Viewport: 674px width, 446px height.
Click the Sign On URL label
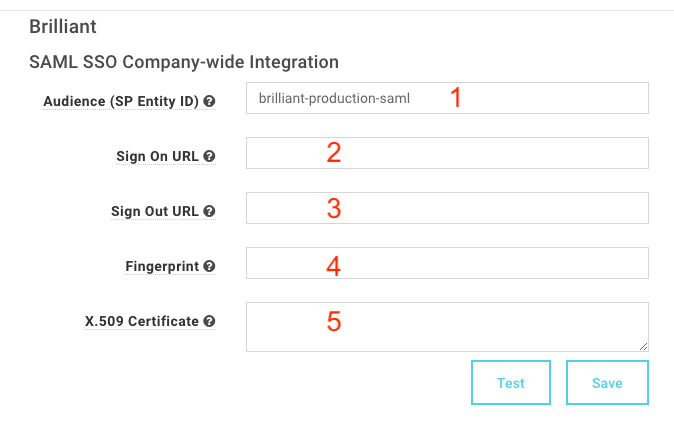click(x=157, y=156)
